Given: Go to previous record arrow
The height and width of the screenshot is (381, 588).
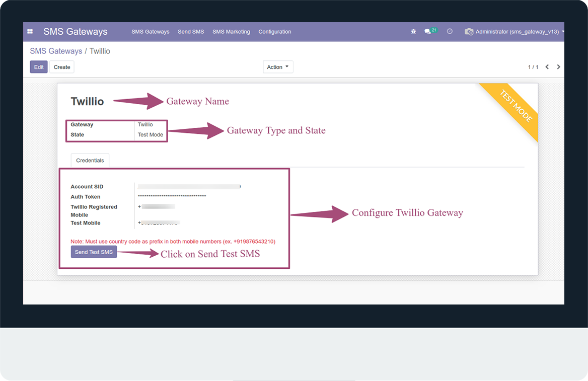Looking at the screenshot, I should 547,67.
